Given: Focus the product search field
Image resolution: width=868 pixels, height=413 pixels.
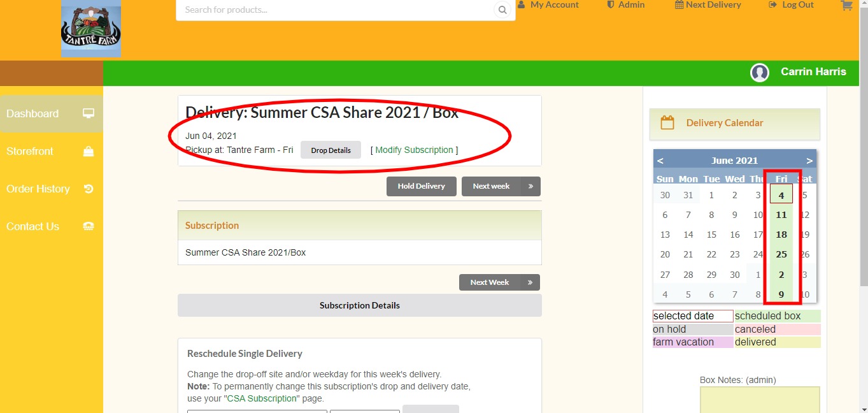Looking at the screenshot, I should pos(335,10).
